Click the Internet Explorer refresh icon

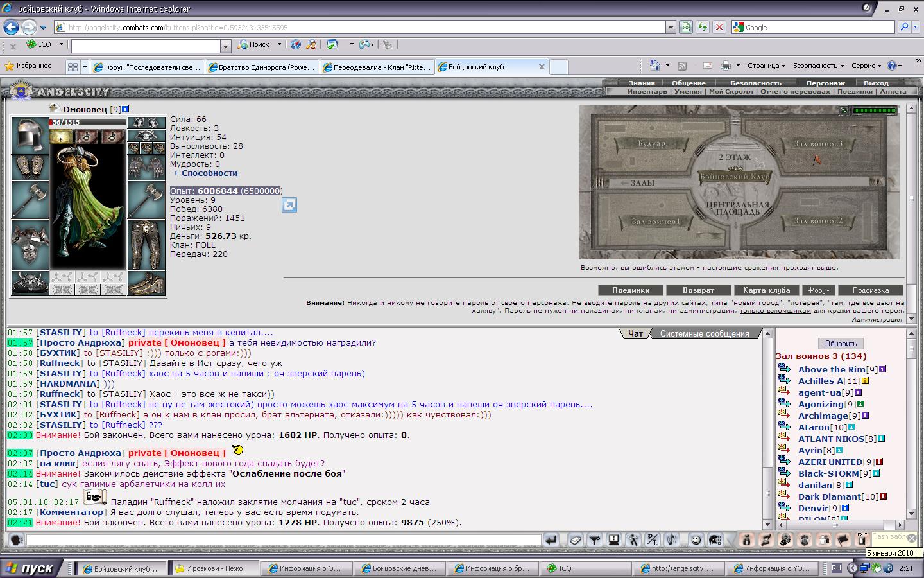(x=703, y=27)
